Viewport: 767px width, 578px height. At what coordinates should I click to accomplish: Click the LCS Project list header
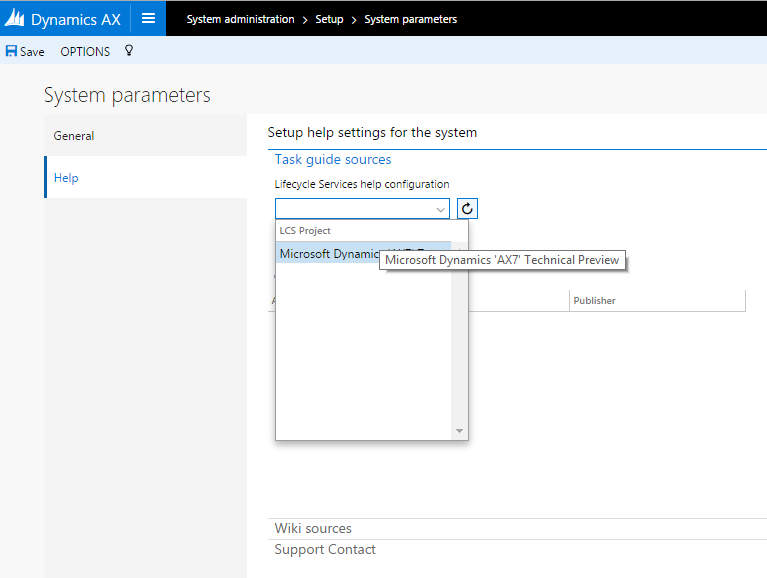tap(305, 231)
